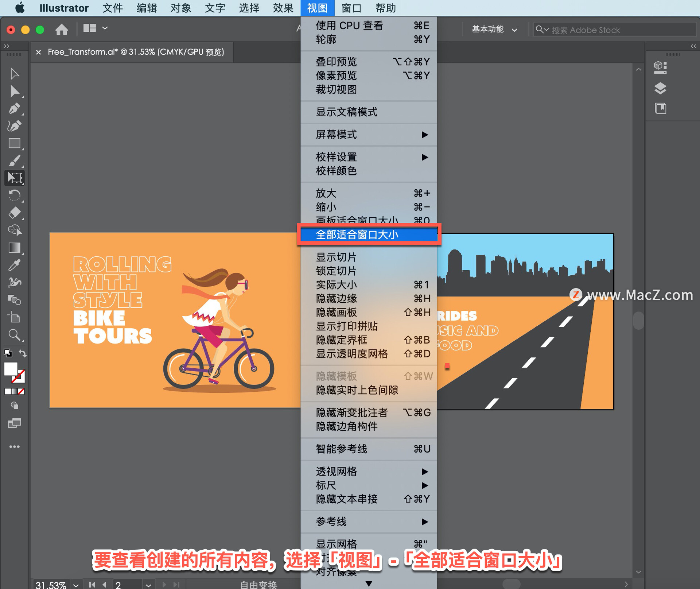Open the 文件 menu
The height and width of the screenshot is (589, 700).
(112, 8)
